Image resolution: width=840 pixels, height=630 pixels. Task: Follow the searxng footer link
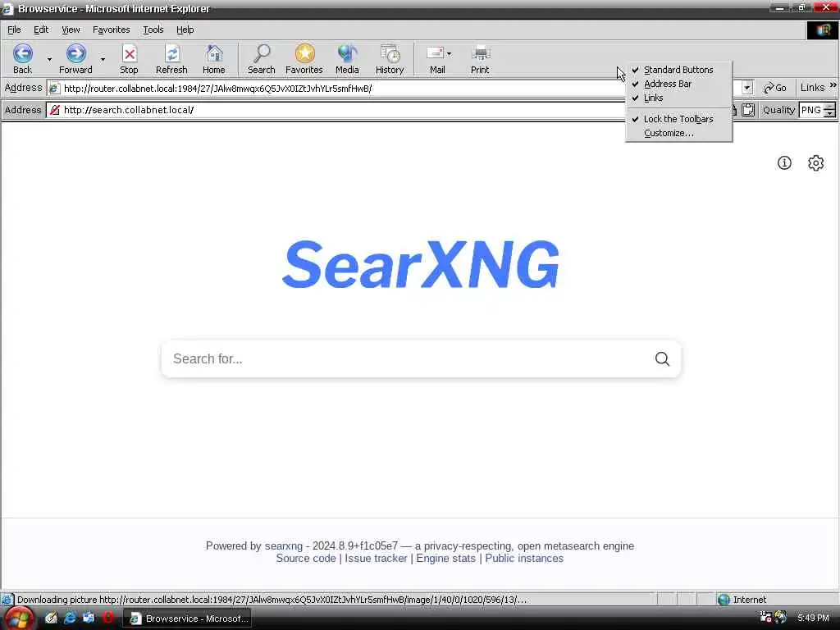283,546
